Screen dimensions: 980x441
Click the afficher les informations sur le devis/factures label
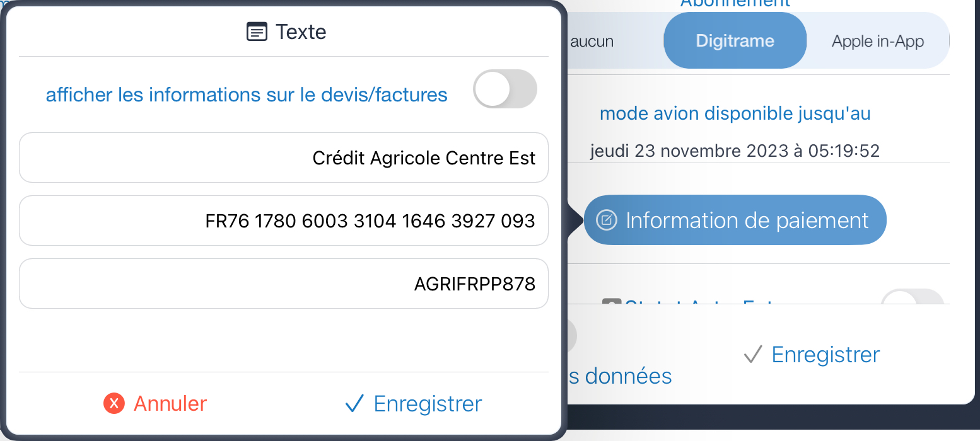click(x=247, y=94)
